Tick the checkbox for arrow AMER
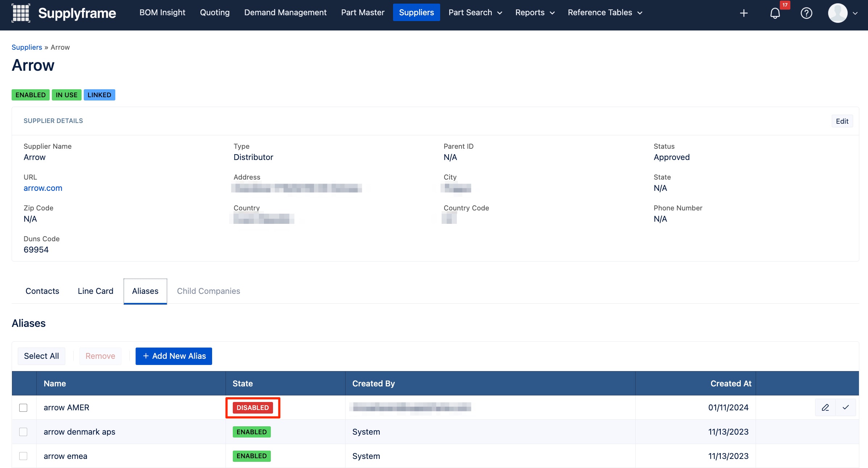Viewport: 868px width, 468px height. tap(23, 408)
